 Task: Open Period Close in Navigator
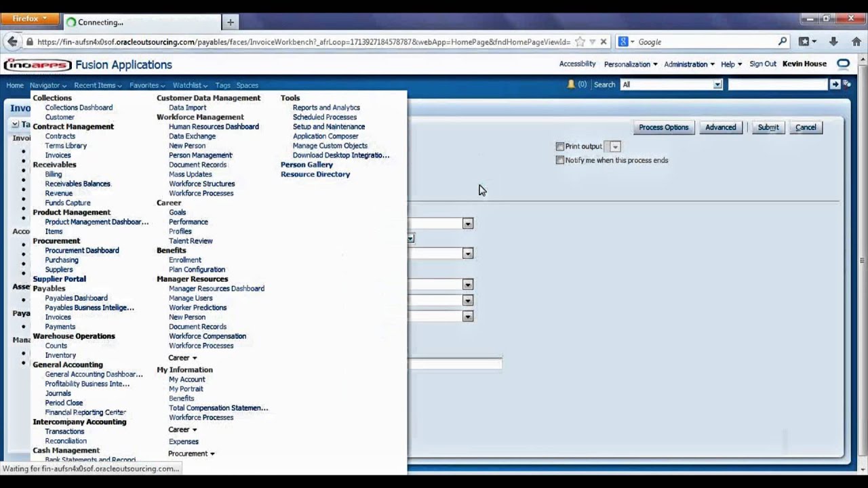click(64, 403)
